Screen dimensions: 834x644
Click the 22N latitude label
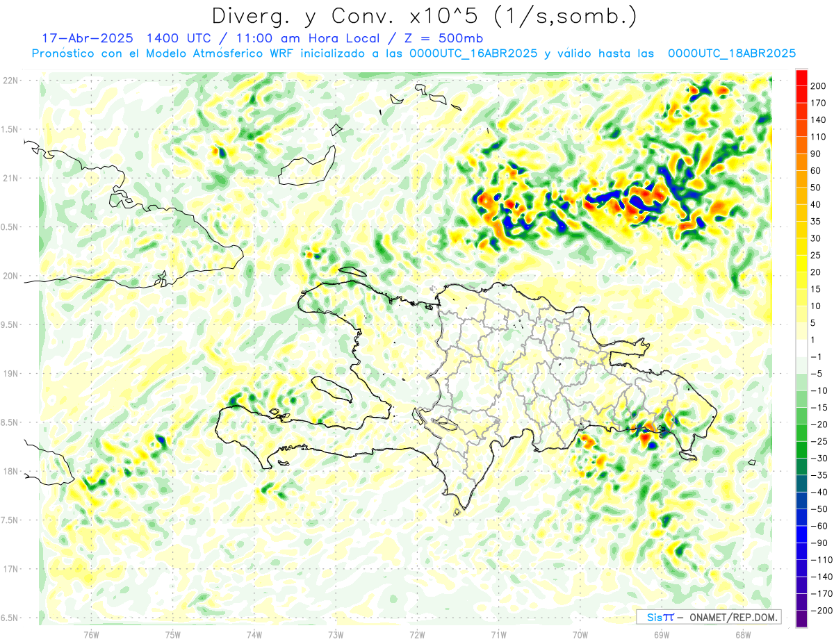[x=10, y=81]
